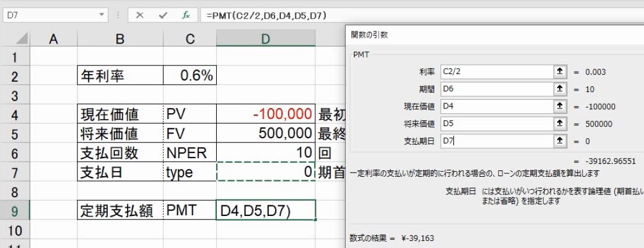Open the Name Box dropdown arrow
Screen dimensions: 644x248
point(102,16)
